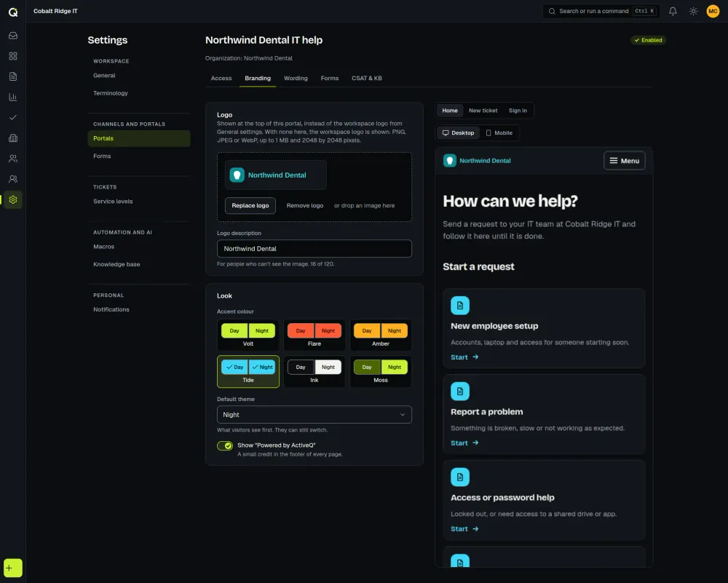The height and width of the screenshot is (583, 728).
Task: Open the team icon just above the settings gear
Action: (x=13, y=179)
